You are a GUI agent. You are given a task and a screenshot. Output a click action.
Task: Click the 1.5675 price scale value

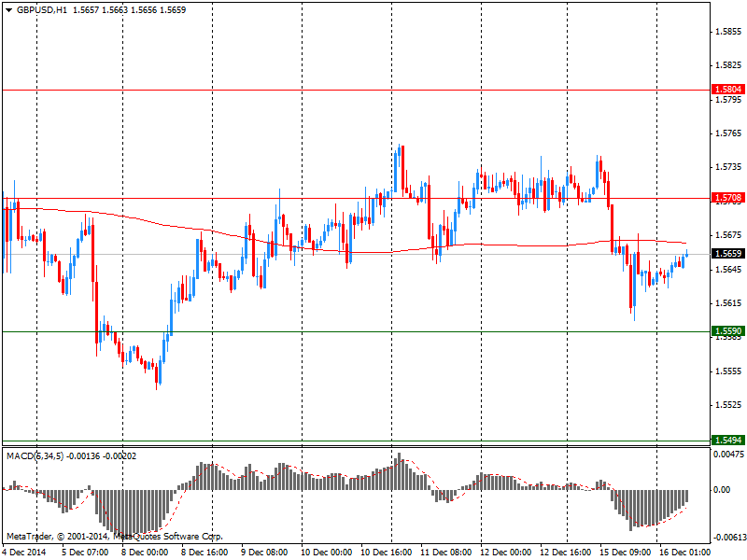728,235
